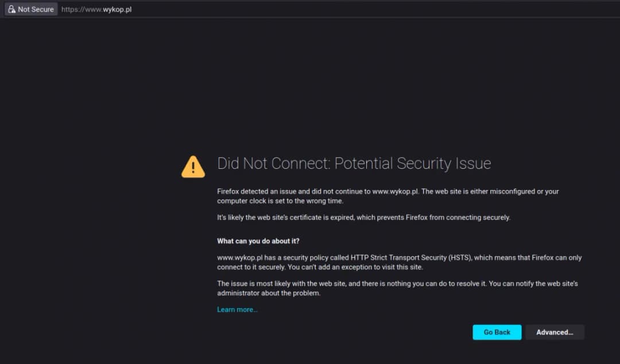This screenshot has height=364, width=620.
Task: Click the "What can you do about it?" subheading
Action: (x=258, y=241)
